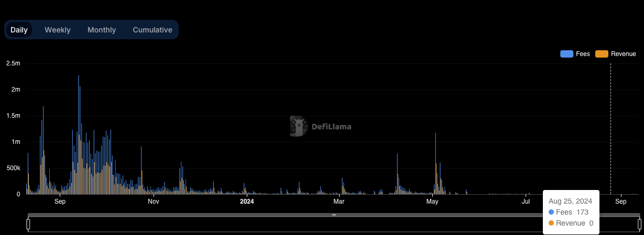Image resolution: width=644 pixels, height=235 pixels.
Task: Click the orange Revenue dot in tooltip
Action: pyautogui.click(x=551, y=223)
